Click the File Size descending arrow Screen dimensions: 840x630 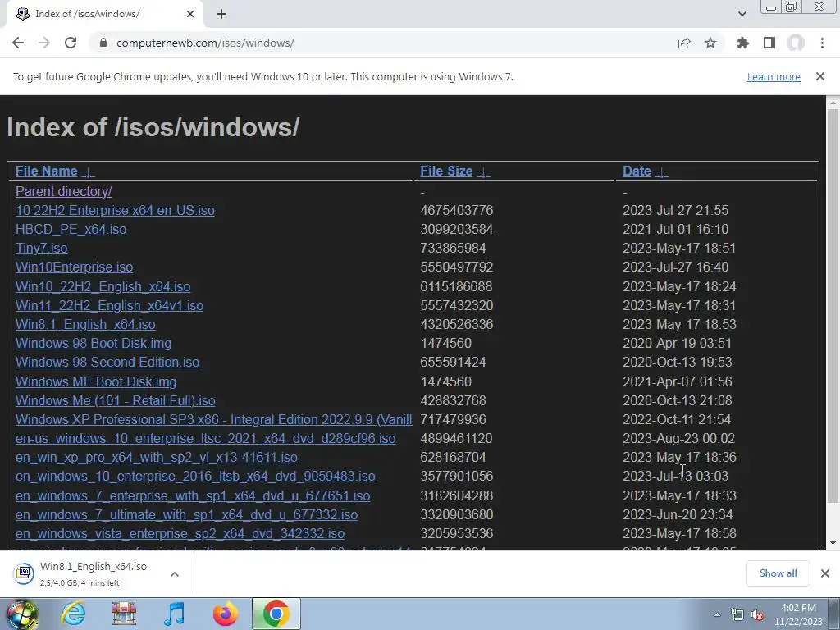[x=483, y=172]
